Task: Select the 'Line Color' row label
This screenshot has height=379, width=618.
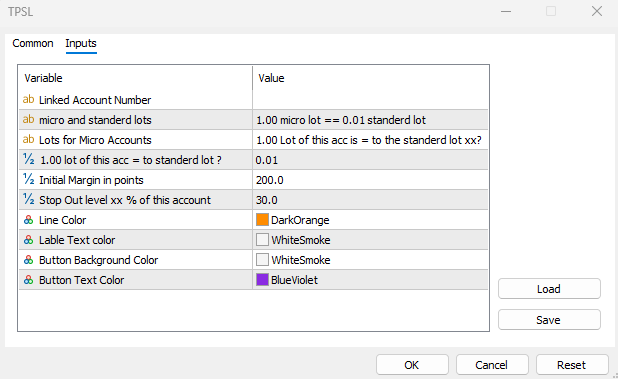Action: point(62,220)
